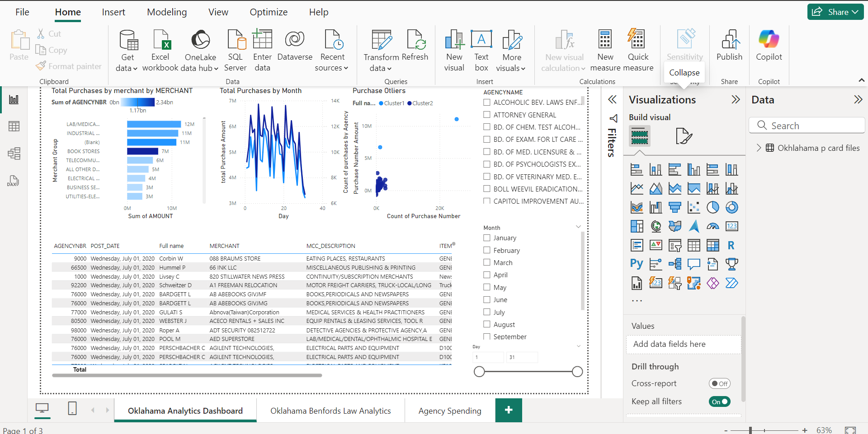Check August month filter
Screen dimensions: 868x434
click(x=487, y=324)
